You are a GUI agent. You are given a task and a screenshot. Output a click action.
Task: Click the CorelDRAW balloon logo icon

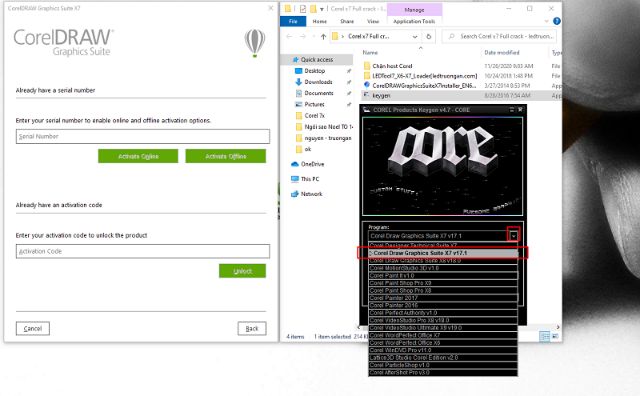(x=255, y=43)
